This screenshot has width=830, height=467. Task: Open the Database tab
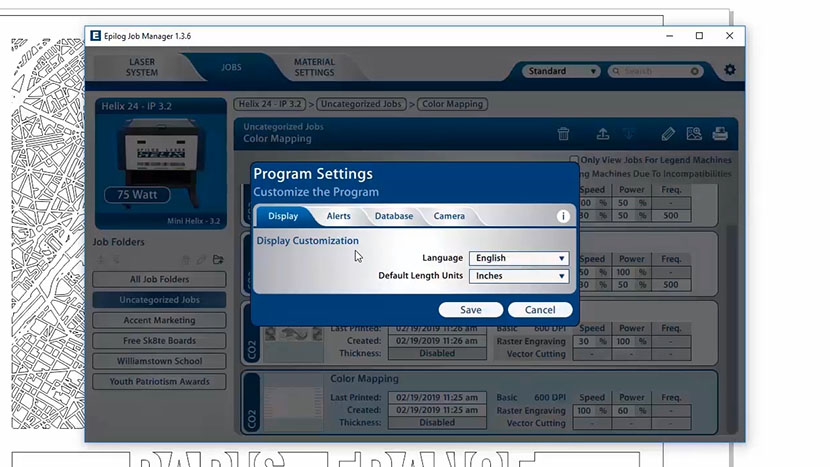pos(394,216)
